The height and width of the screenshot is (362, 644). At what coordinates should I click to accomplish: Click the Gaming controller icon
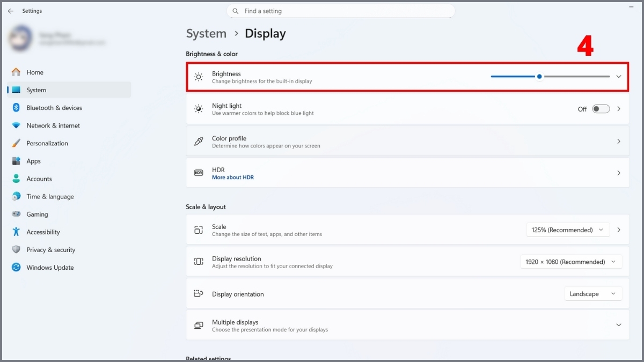[16, 215]
